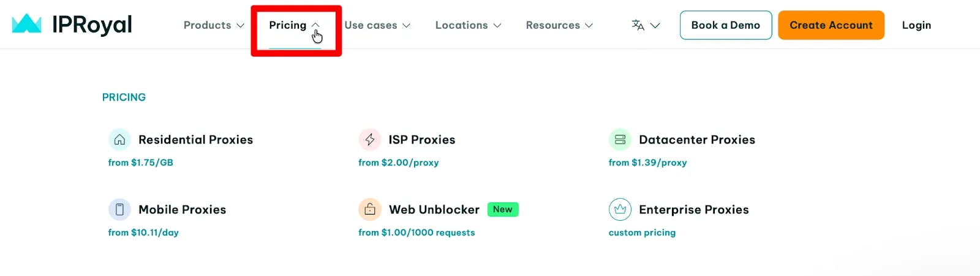Open the Resources menu
Screen dimensions: 980x276
559,25
